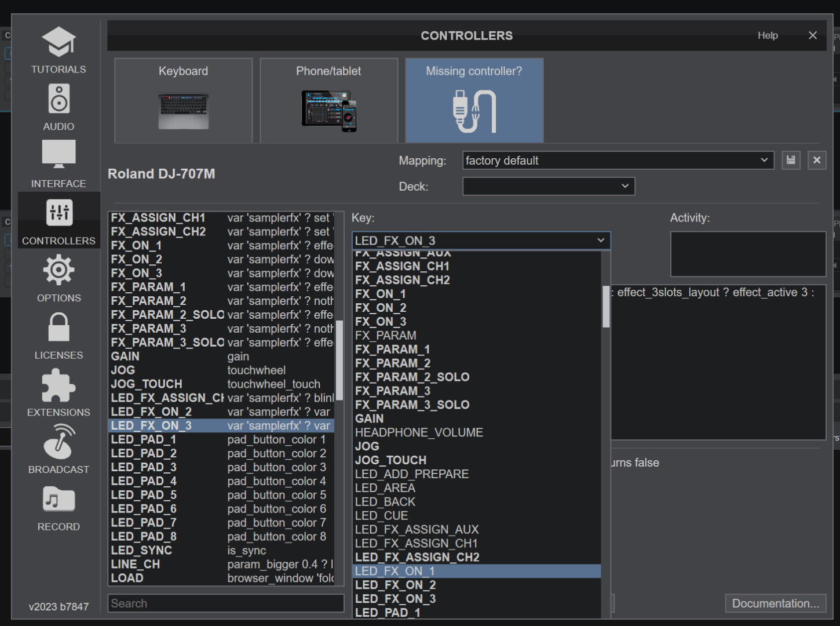840x626 pixels.
Task: Open the Broadcast satellite icon
Action: click(x=59, y=442)
